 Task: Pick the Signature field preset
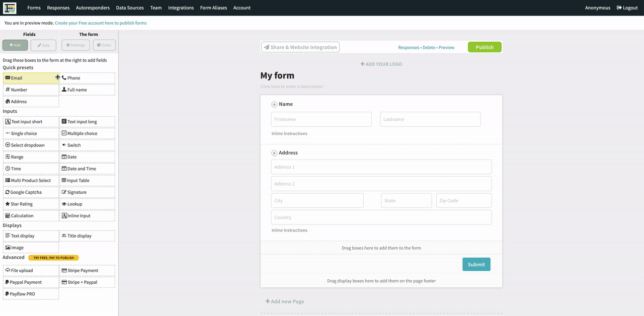(x=87, y=192)
